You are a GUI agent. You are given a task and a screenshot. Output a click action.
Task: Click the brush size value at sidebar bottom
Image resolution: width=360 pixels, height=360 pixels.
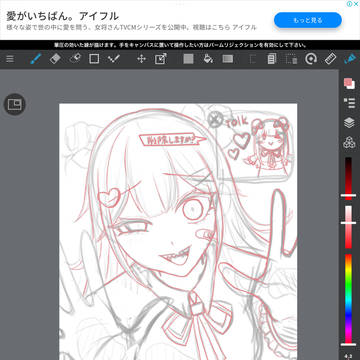[x=349, y=357]
